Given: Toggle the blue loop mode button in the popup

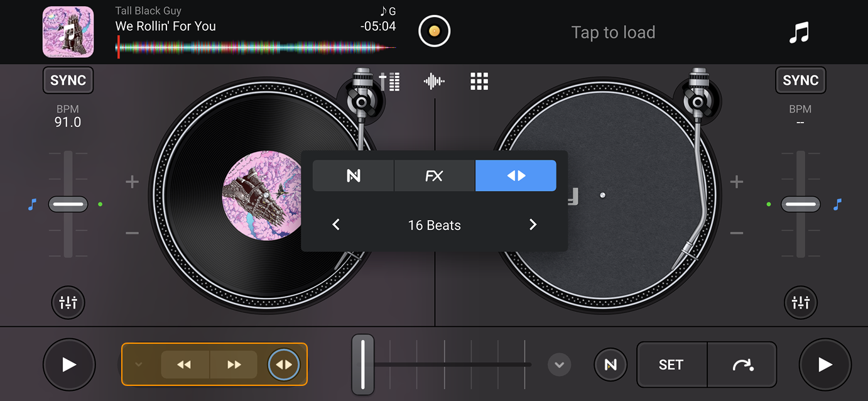Looking at the screenshot, I should [516, 175].
